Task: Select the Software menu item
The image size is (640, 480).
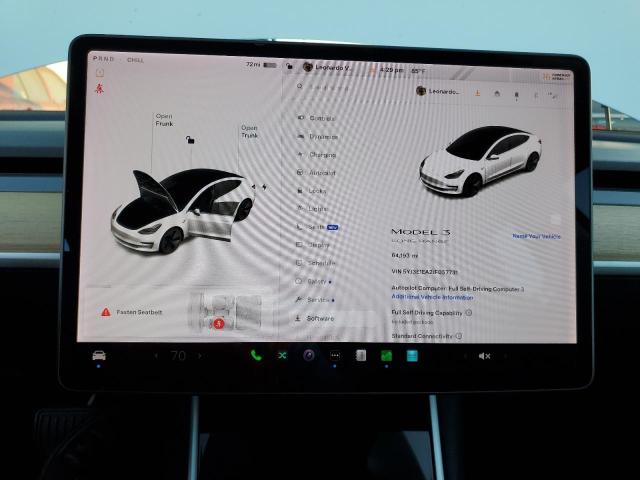Action: (315, 318)
